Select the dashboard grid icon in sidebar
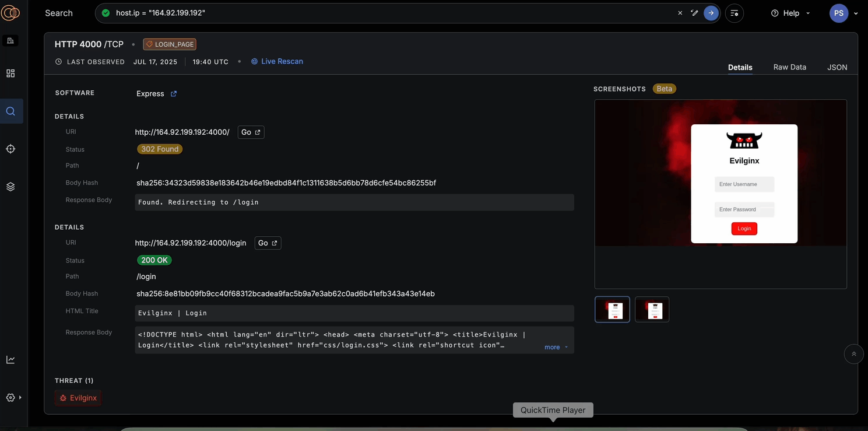Screen dimensions: 868x431 (x=11, y=73)
